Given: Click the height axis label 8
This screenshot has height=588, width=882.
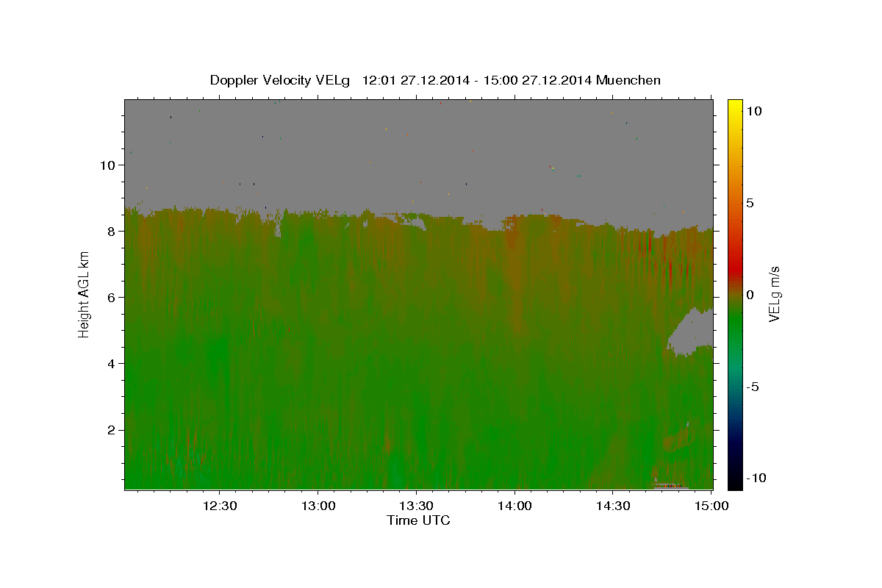Looking at the screenshot, I should [112, 231].
